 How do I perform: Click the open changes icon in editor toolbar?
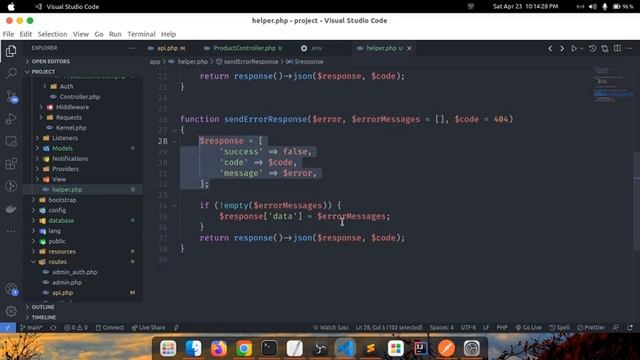605,49
